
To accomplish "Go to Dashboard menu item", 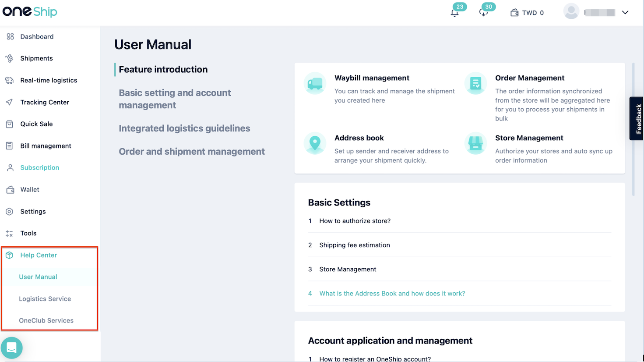I will click(x=37, y=36).
